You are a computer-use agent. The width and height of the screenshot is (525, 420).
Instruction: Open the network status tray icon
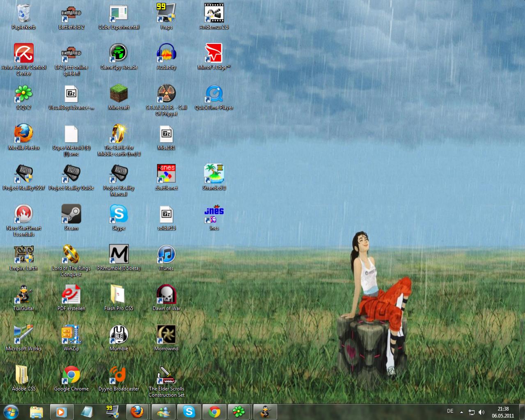[472, 412]
